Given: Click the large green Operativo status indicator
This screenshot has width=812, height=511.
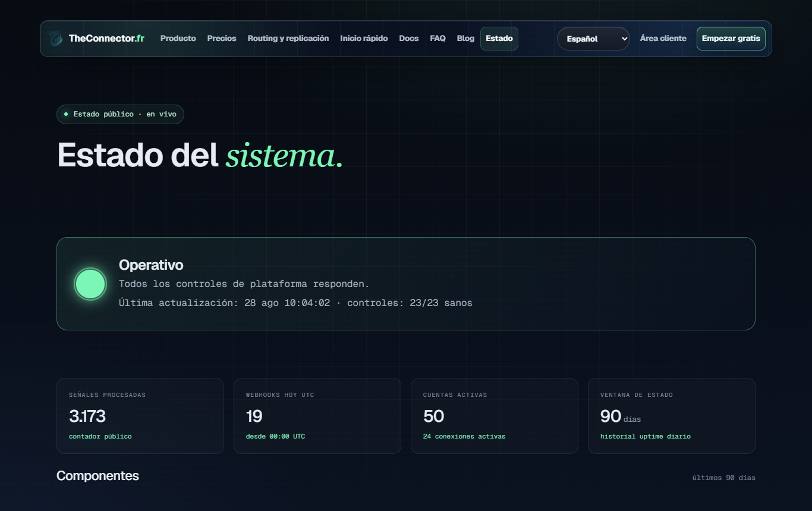Looking at the screenshot, I should (90, 284).
